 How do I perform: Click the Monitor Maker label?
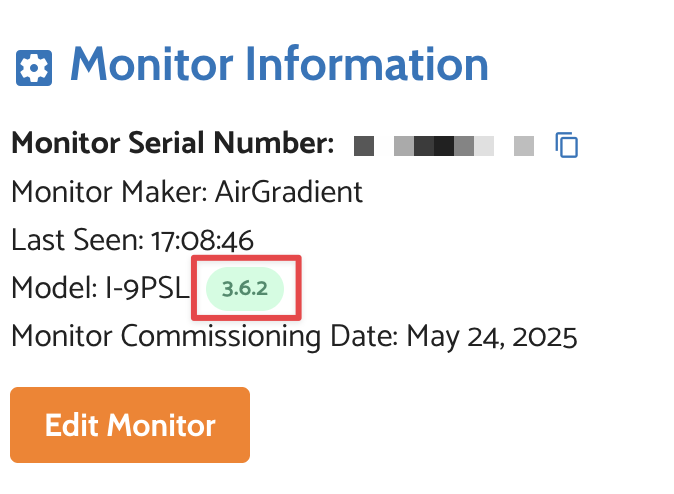tap(109, 192)
